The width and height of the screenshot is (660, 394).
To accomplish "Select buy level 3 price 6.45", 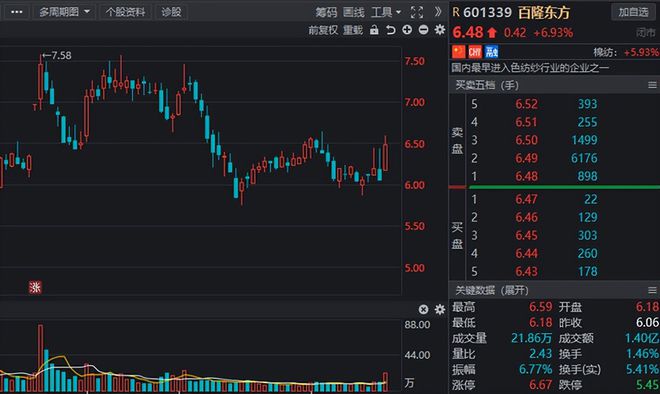I will click(x=526, y=235).
